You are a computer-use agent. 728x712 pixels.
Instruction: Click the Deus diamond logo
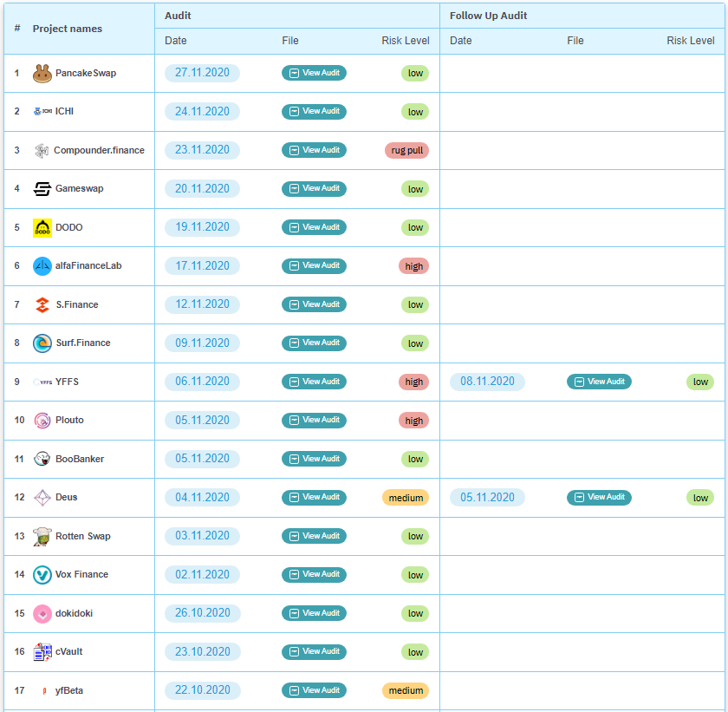point(42,498)
